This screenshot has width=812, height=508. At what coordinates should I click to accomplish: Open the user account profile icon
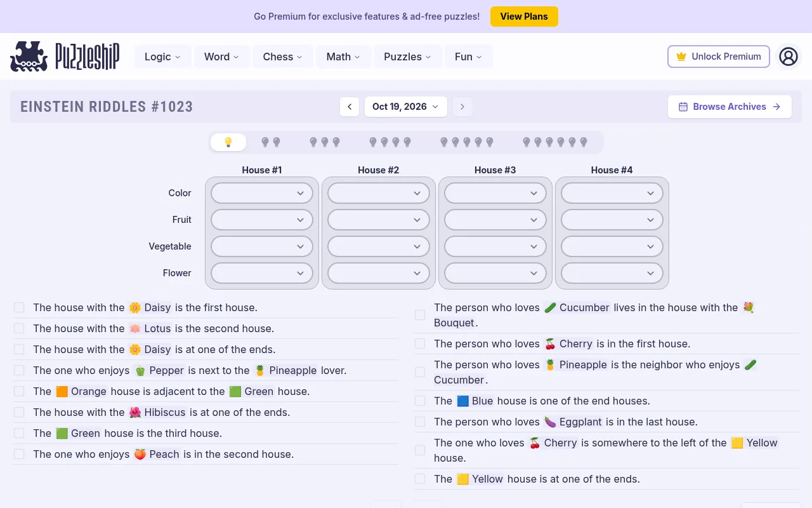coord(789,57)
